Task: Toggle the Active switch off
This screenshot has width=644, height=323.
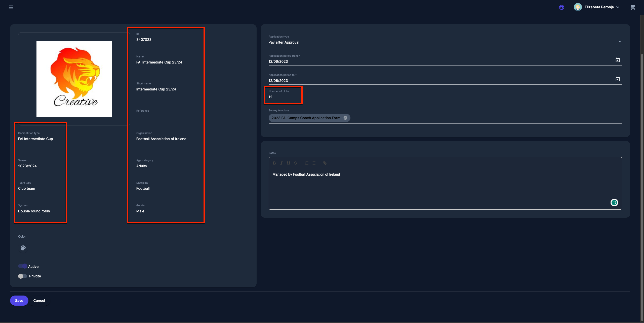Action: point(23,266)
